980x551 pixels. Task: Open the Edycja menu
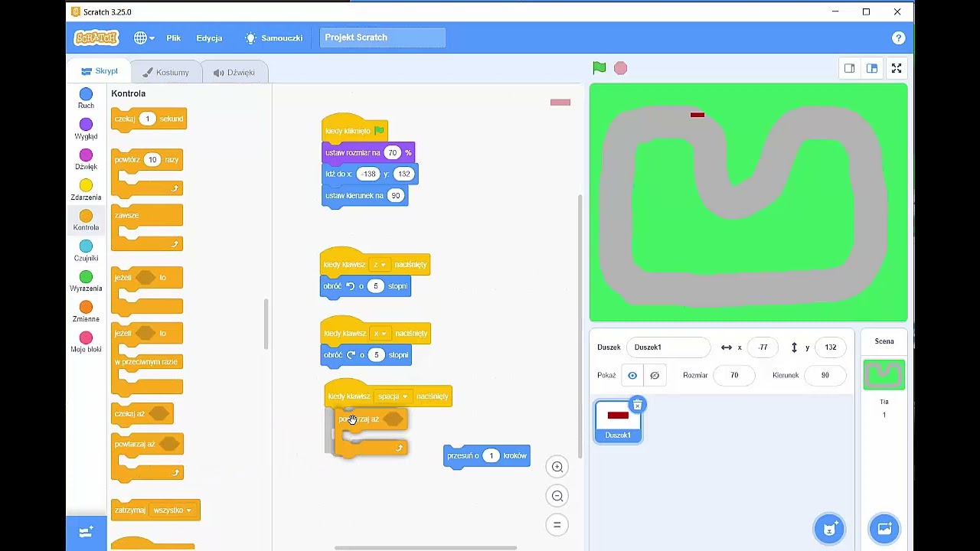click(209, 37)
